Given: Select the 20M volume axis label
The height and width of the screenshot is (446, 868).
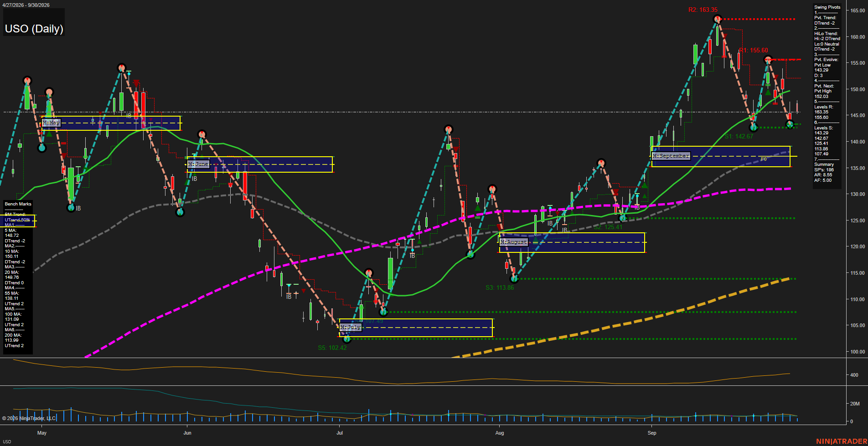Looking at the screenshot, I should 855,404.
